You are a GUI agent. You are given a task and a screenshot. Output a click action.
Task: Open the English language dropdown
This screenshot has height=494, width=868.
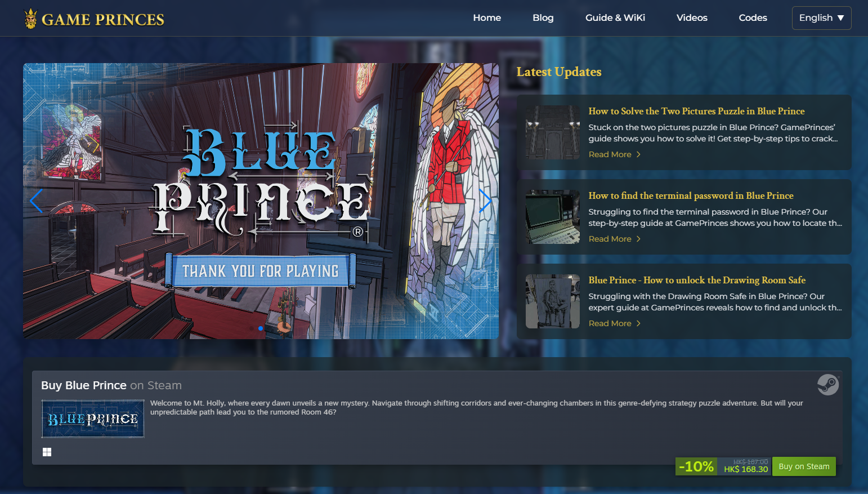click(x=821, y=17)
